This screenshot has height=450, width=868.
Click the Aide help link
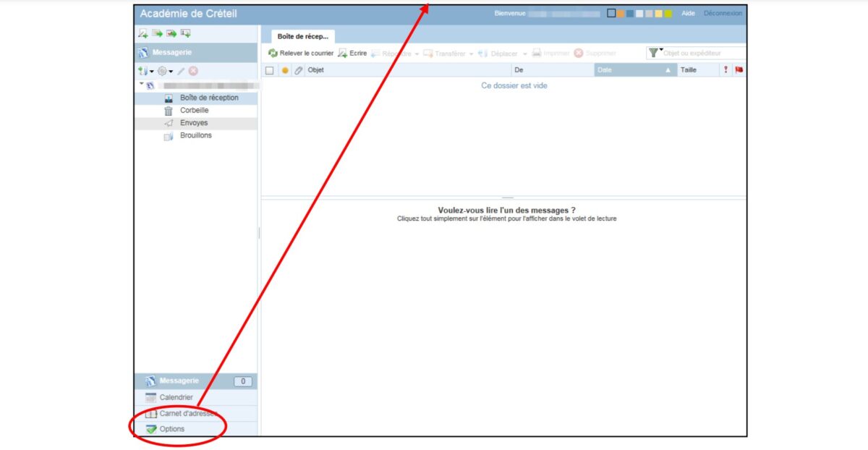[688, 13]
